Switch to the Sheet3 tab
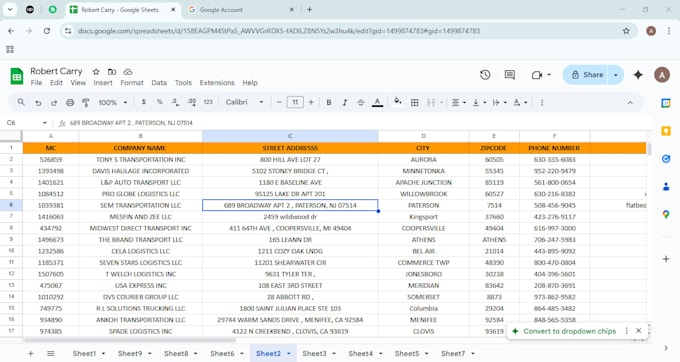680x362 pixels. click(x=314, y=353)
